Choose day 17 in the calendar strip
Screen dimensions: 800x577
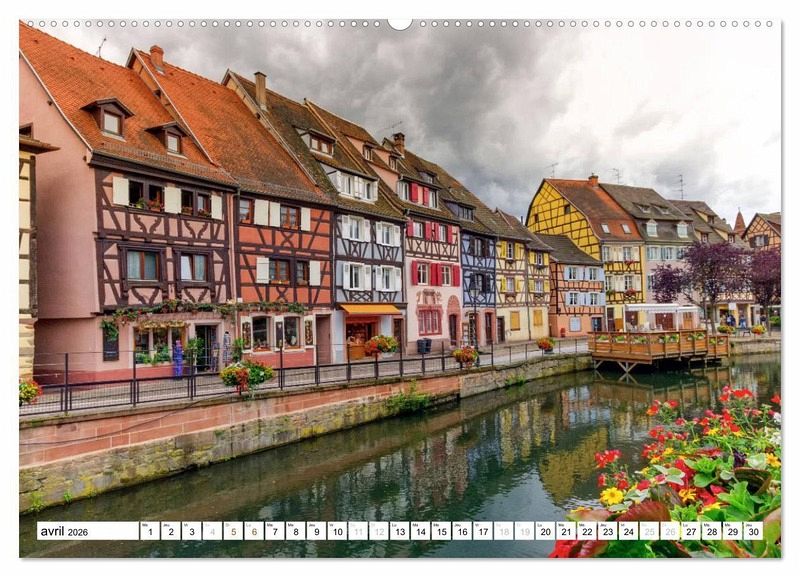(482, 531)
